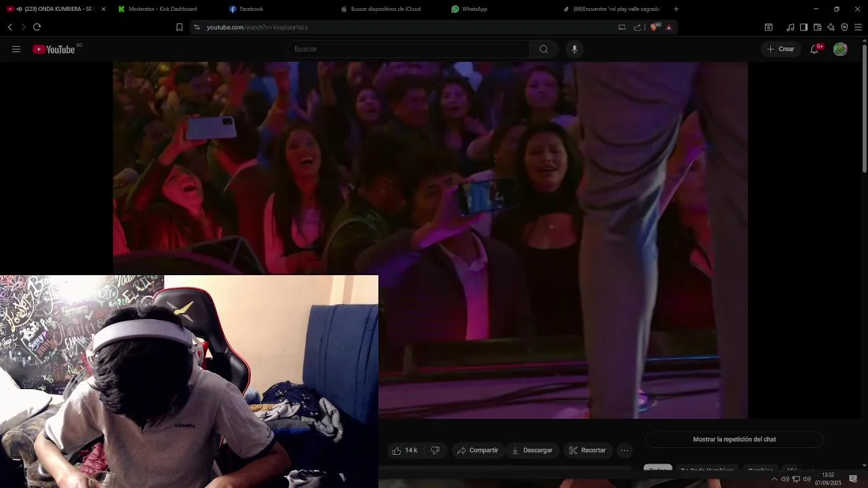View site information next to URL
The image size is (868, 488).
[x=197, y=27]
